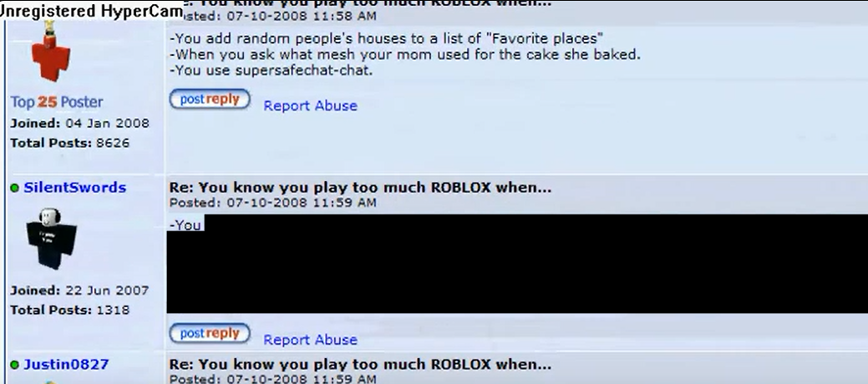Click the line mentioning supersafechat-chat
This screenshot has width=868, height=384.
click(271, 71)
